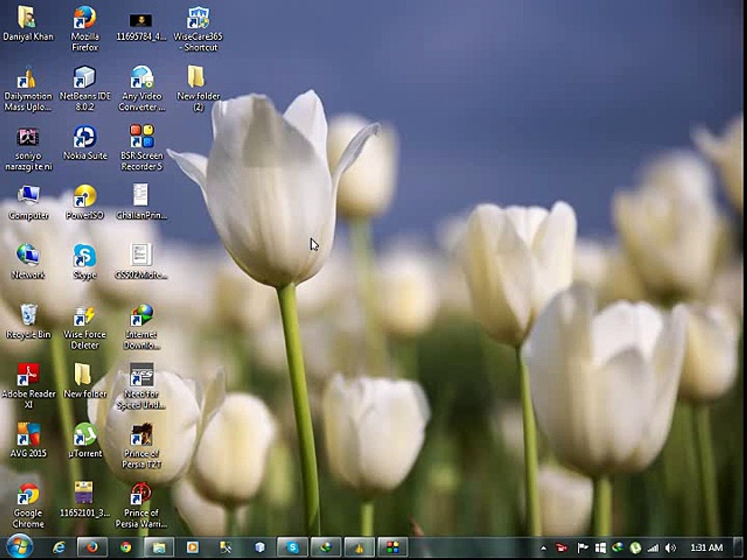Open the volume control in system tray
Image resolution: width=747 pixels, height=560 pixels.
[x=671, y=548]
